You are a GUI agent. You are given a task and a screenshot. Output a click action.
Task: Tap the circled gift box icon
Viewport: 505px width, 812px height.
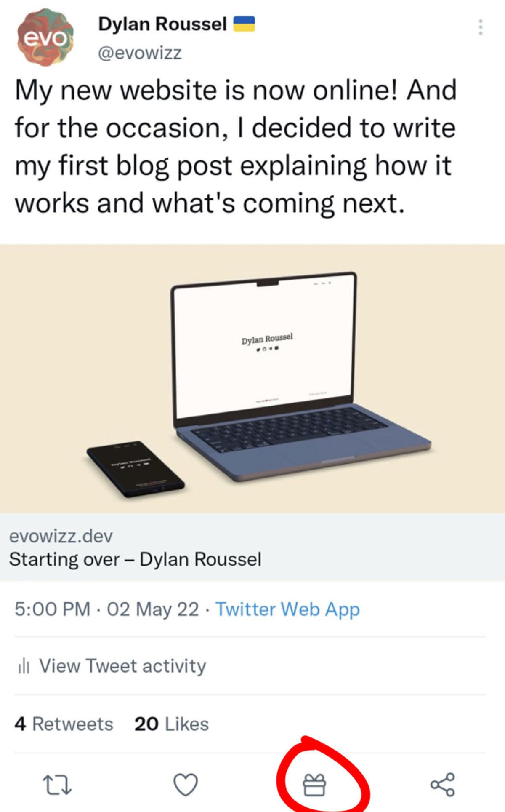[x=315, y=785]
